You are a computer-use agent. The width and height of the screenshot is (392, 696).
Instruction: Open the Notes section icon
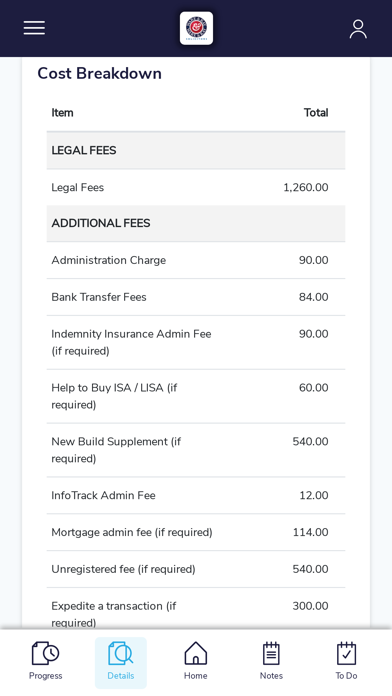pos(271,653)
